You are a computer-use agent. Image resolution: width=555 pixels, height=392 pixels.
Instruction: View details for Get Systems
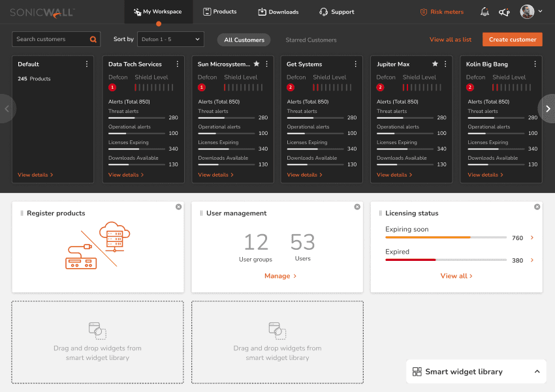(304, 175)
